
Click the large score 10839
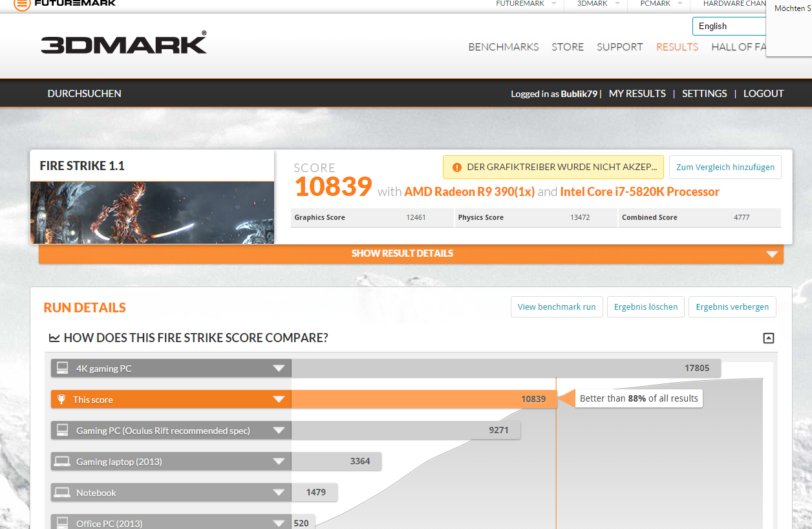point(333,187)
